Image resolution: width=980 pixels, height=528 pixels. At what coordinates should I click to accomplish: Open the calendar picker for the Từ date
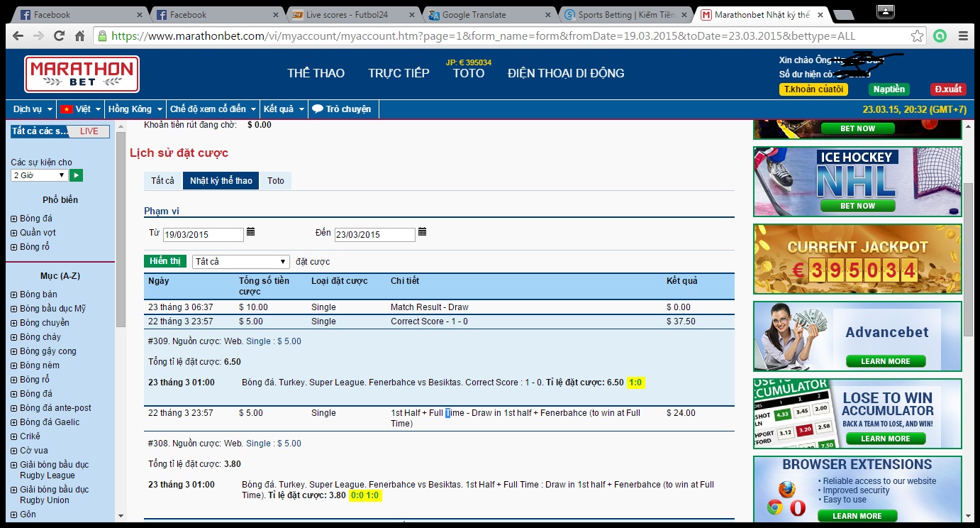coord(250,232)
